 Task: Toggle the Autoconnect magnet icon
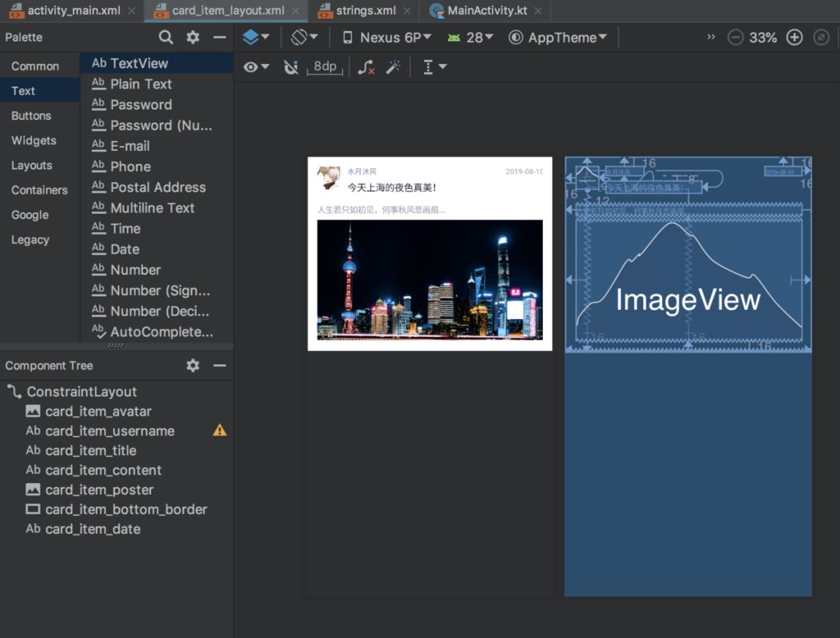click(x=291, y=68)
